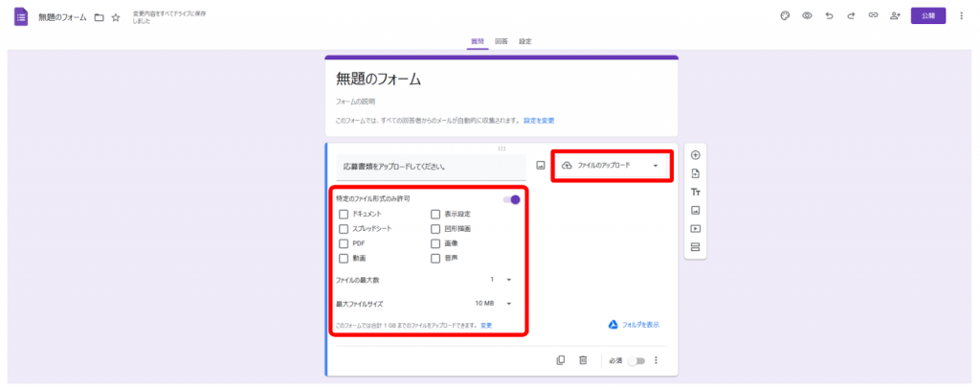Expand the 最大ファイルサイズ 10 MB dropdown
The image size is (980, 389).
(495, 304)
